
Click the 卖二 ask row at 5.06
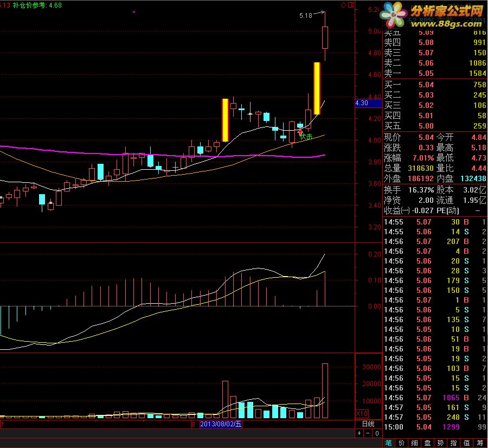pyautogui.click(x=435, y=63)
